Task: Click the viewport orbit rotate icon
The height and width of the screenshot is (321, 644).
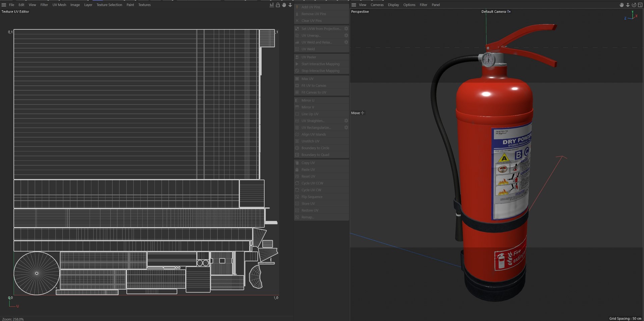Action: [634, 5]
